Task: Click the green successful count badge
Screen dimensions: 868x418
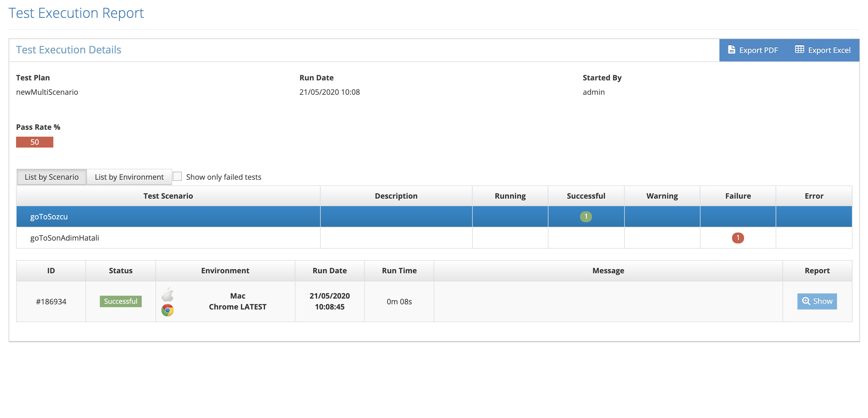Action: 586,216
